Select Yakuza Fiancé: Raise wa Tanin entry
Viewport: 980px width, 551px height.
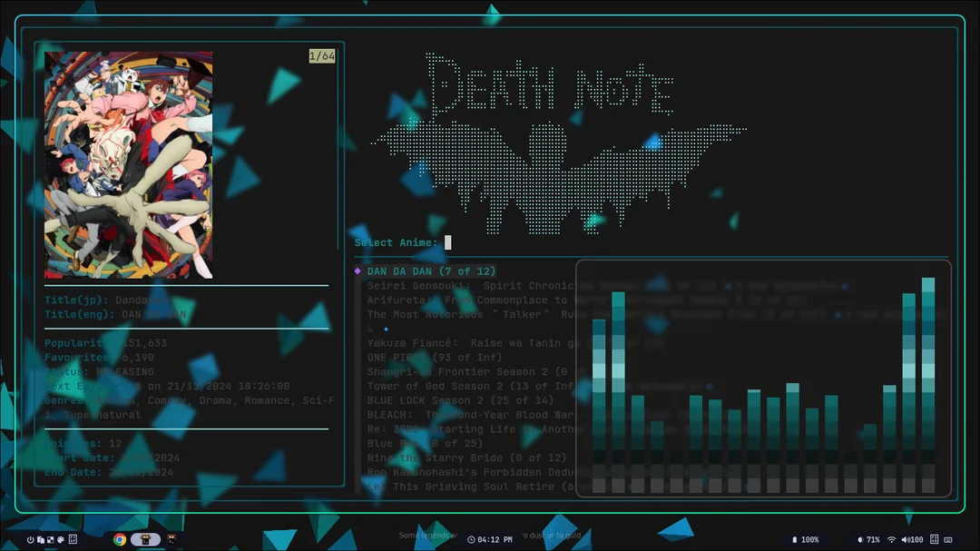click(x=470, y=343)
